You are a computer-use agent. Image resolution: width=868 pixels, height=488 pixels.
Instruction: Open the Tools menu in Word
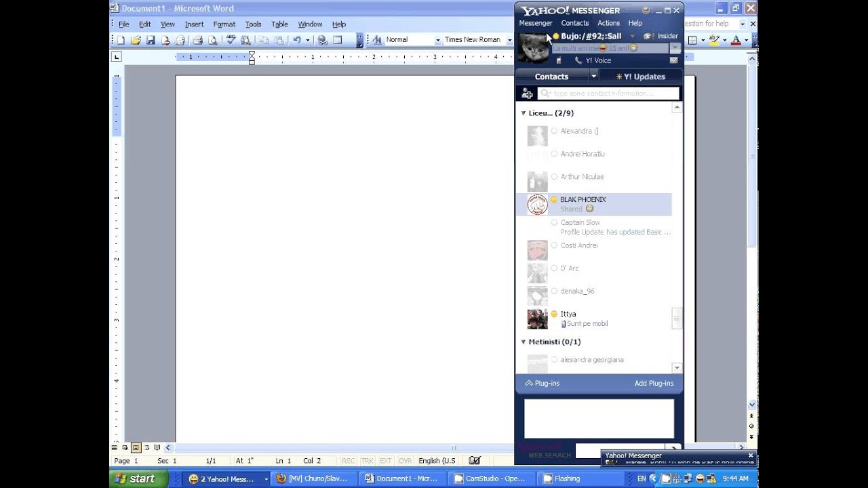coord(253,24)
